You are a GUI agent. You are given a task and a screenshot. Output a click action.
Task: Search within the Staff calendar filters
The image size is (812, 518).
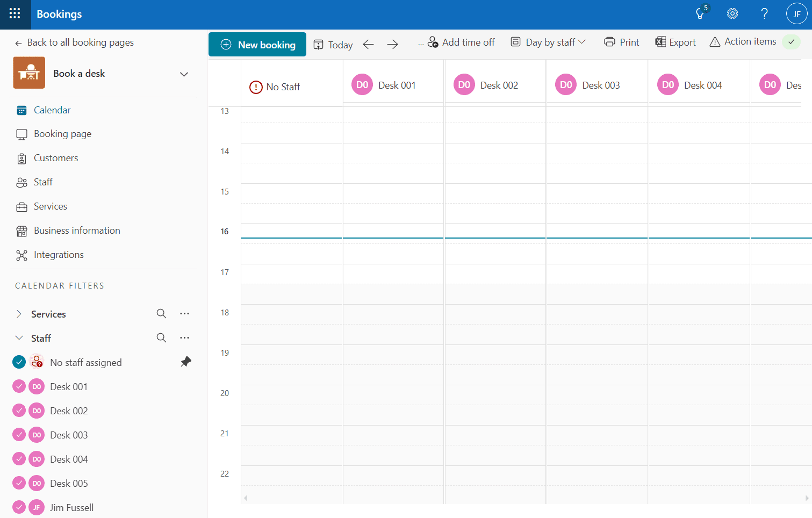(x=161, y=337)
